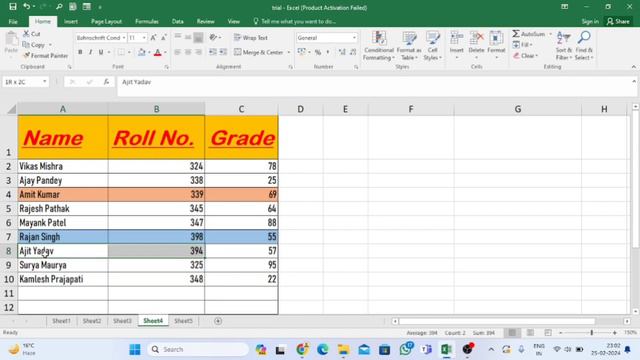Toggle bottom align in Alignment group
This screenshot has height=360, width=640.
[198, 38]
